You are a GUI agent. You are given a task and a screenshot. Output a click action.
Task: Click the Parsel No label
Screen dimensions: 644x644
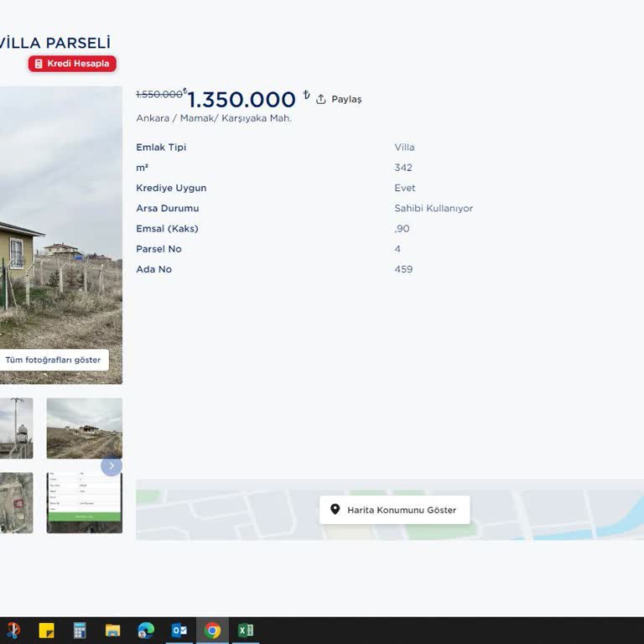pos(159,249)
